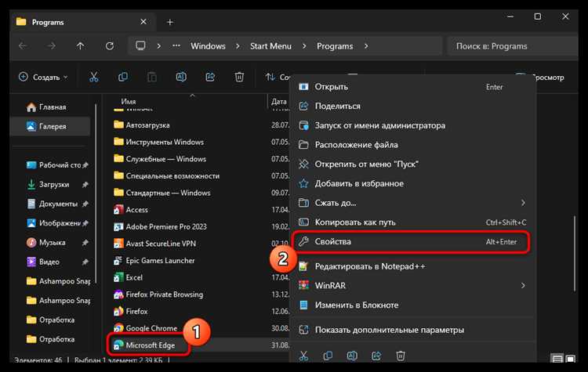Click the Cut icon in the toolbar

click(x=93, y=78)
